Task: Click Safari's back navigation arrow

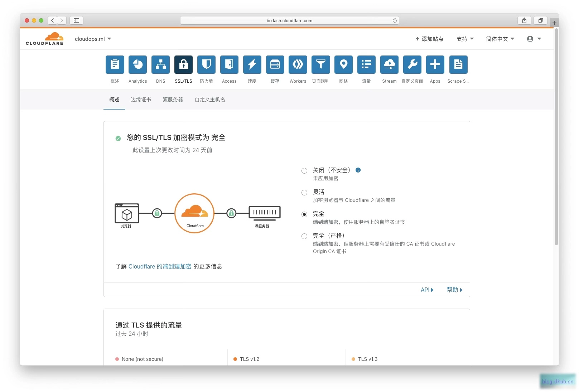Action: [x=53, y=20]
